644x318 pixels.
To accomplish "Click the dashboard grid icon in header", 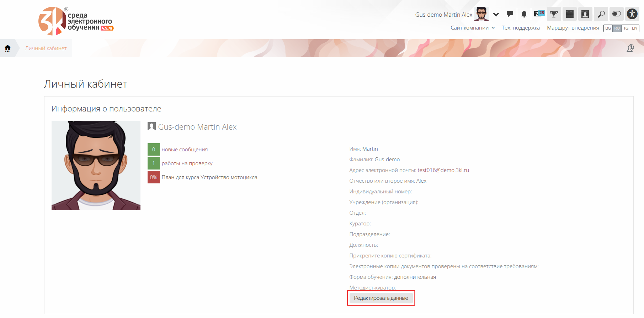I will pos(570,14).
